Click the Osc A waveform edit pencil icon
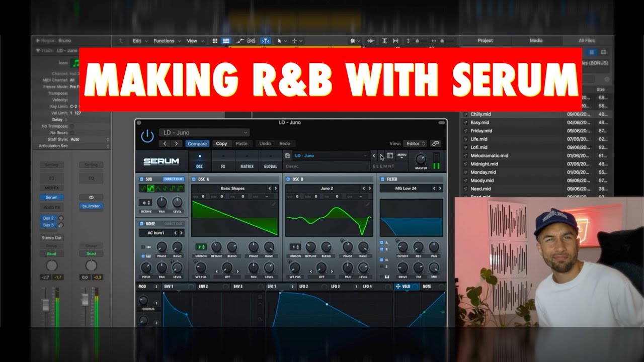This screenshot has width=644, height=362. pos(273,204)
